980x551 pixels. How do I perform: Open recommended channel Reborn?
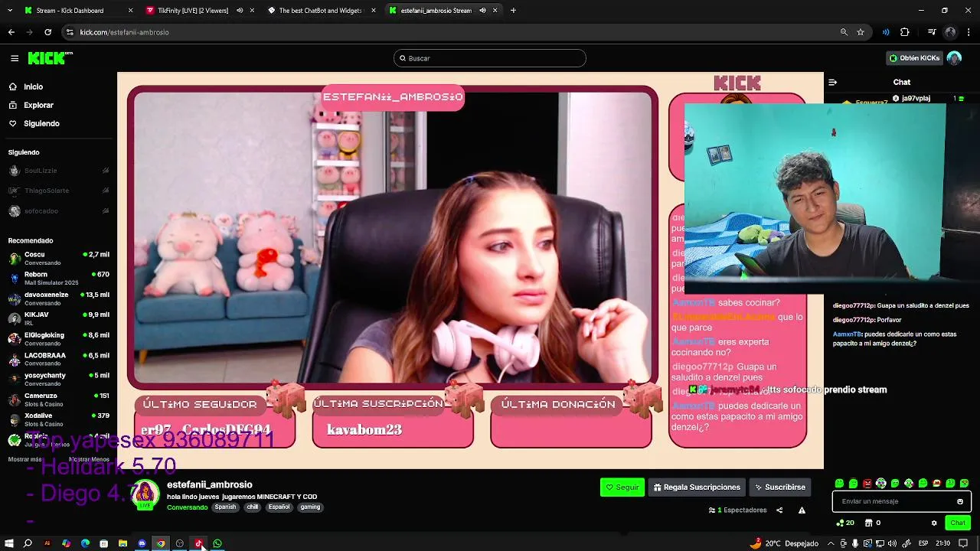pos(58,279)
